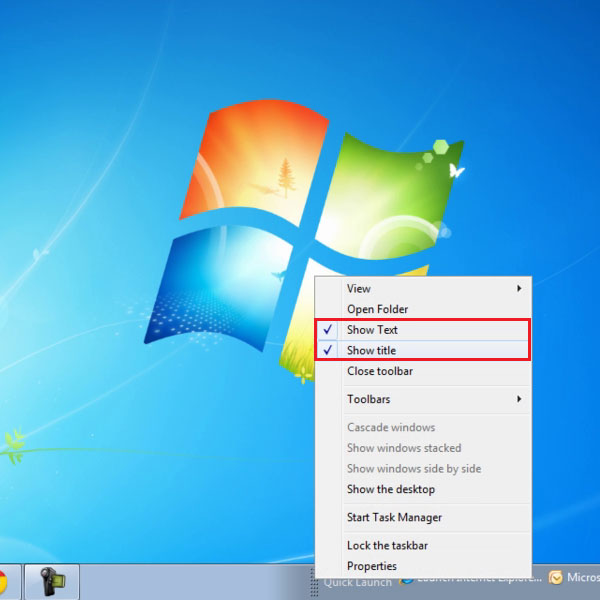Image resolution: width=600 pixels, height=600 pixels.
Task: Uncheck the Show title option
Action: [x=422, y=350]
